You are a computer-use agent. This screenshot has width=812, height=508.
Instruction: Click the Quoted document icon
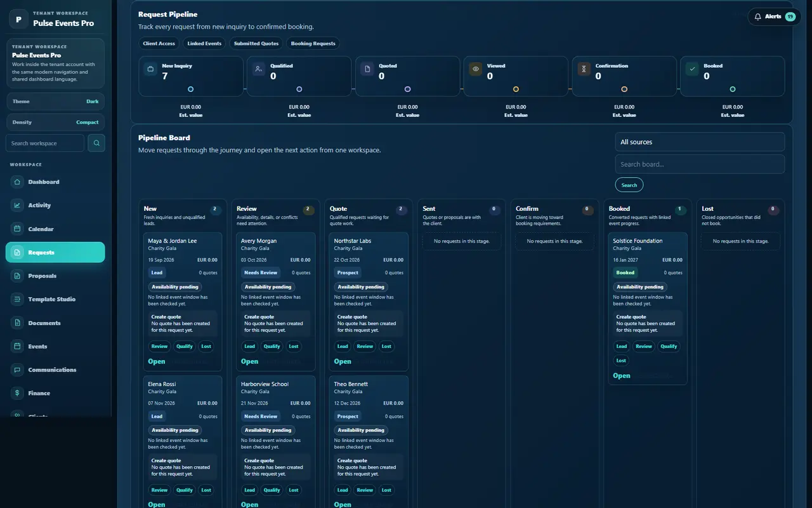[367, 69]
